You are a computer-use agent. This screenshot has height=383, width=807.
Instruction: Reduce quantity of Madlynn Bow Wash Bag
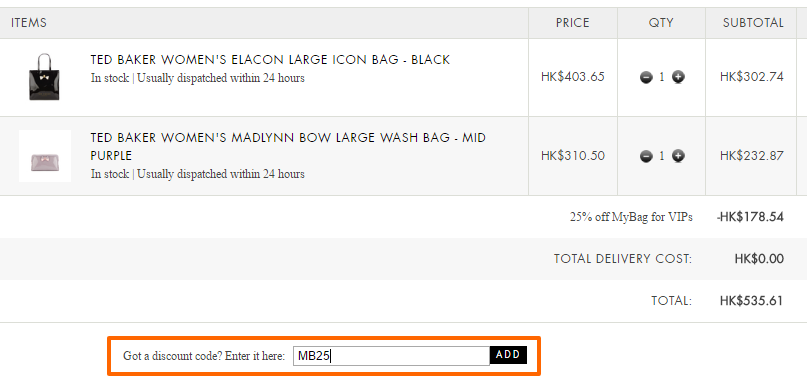(x=646, y=156)
